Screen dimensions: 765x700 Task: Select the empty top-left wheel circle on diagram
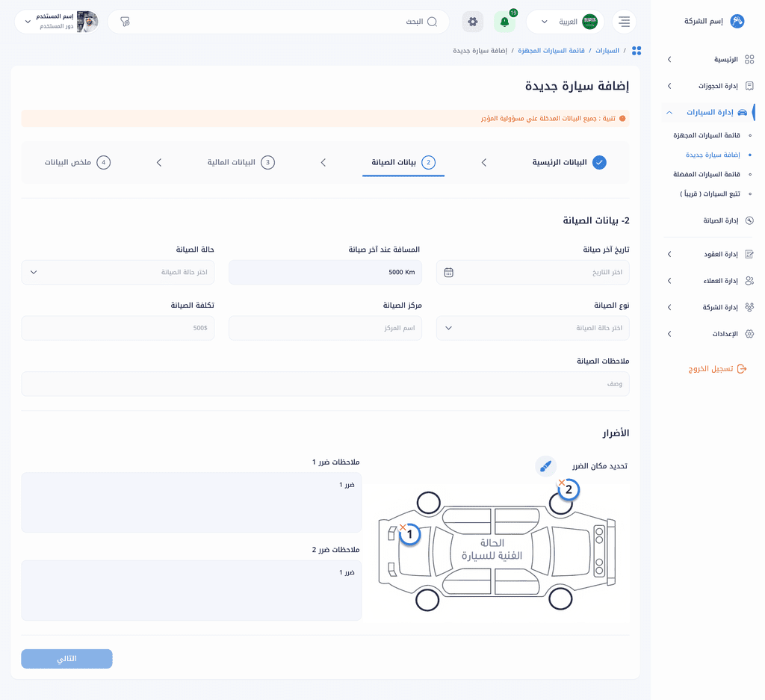point(428,503)
